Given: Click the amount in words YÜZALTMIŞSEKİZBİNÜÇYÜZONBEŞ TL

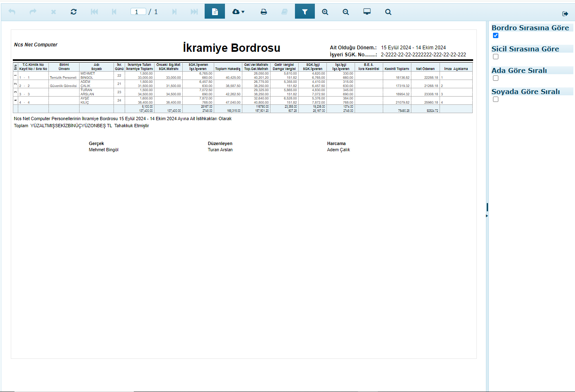Looking at the screenshot, I should coord(71,126).
